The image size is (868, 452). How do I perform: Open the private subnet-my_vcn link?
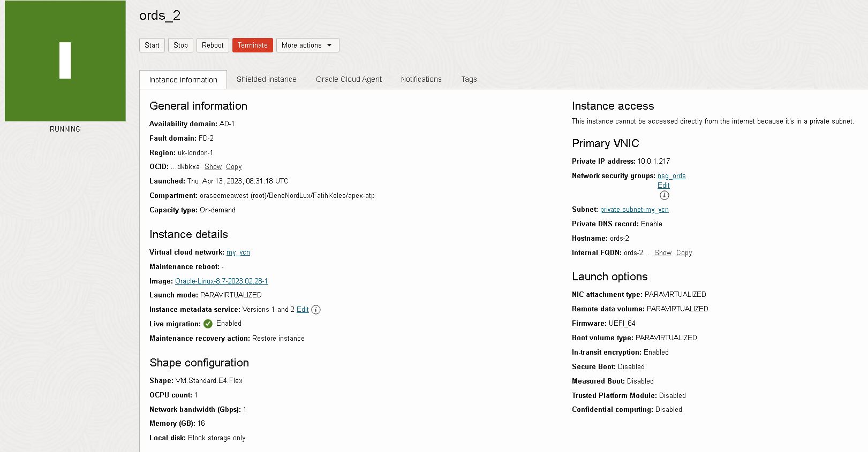point(635,210)
